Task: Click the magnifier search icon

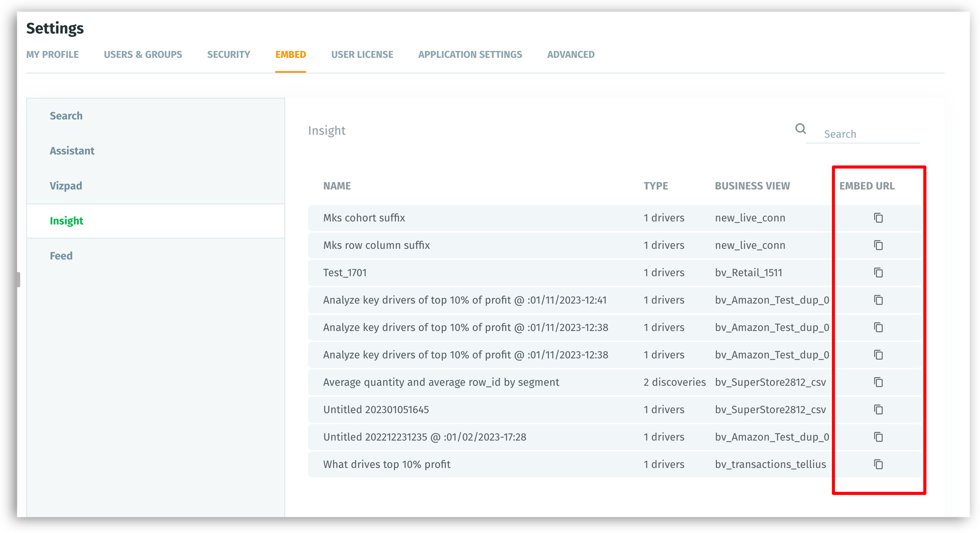Action: coord(801,129)
